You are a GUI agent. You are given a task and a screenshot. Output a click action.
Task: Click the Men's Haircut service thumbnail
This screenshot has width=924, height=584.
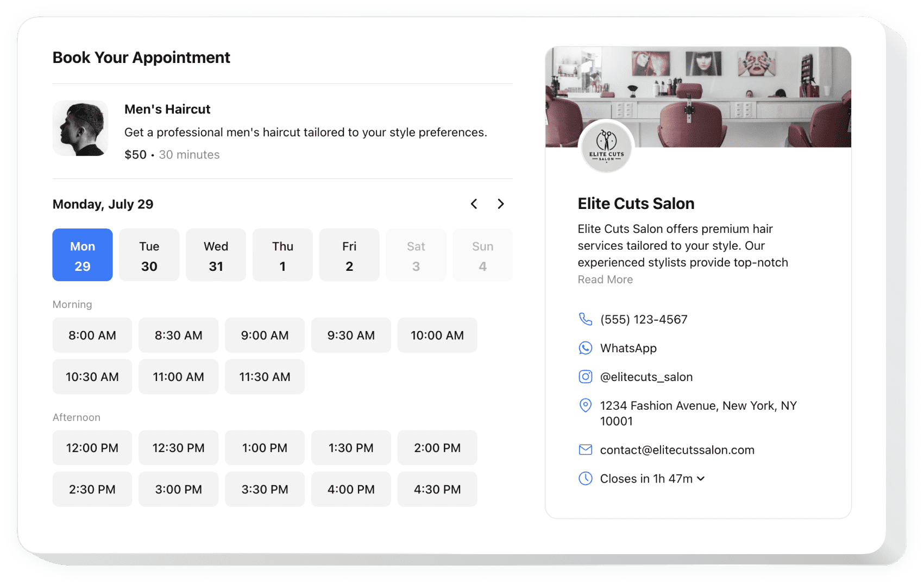(80, 128)
